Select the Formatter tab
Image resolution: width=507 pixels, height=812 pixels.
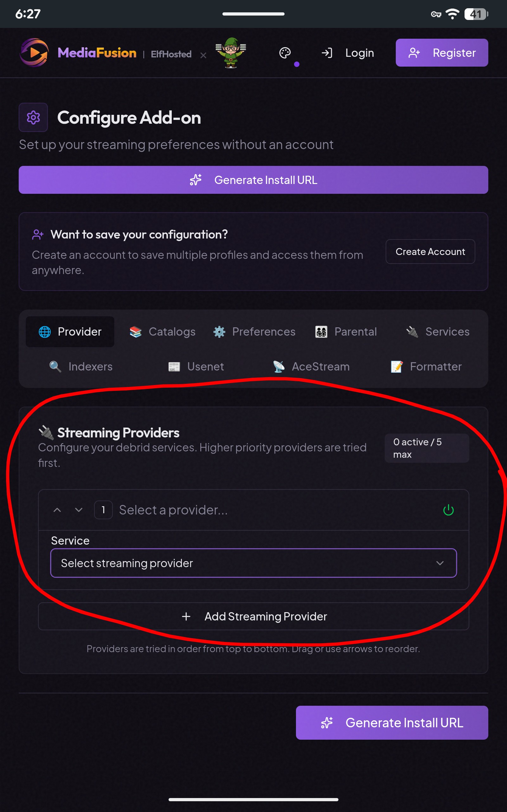click(x=426, y=366)
